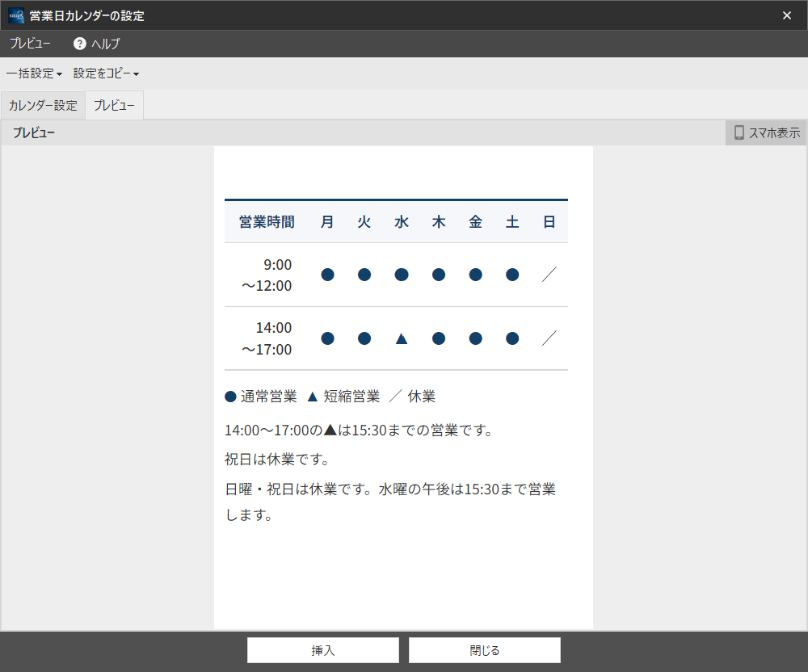The image size is (808, 672).
Task: Click the triangle for Wednesday afternoon
Action: pyautogui.click(x=402, y=338)
